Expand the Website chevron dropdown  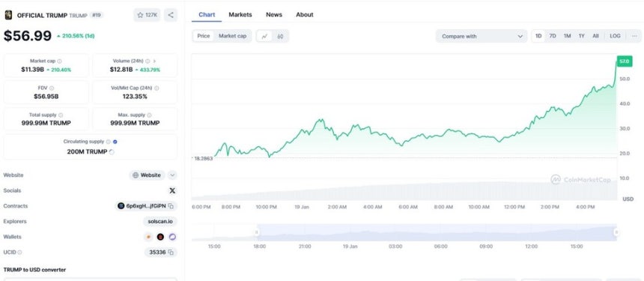pyautogui.click(x=172, y=175)
